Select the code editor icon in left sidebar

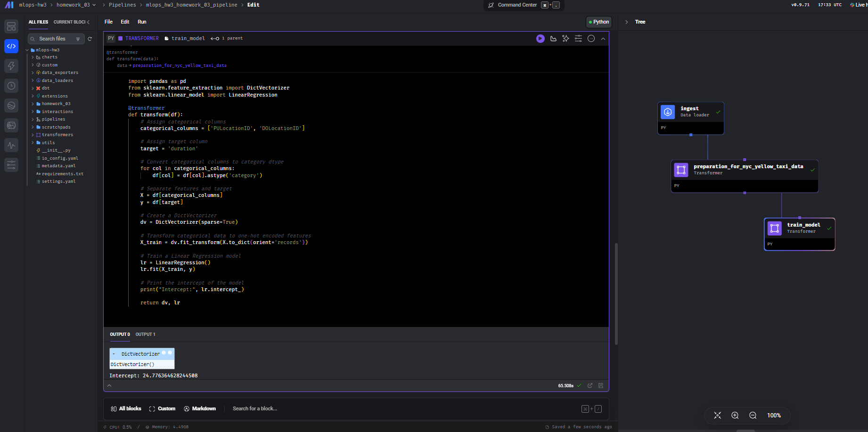(11, 46)
